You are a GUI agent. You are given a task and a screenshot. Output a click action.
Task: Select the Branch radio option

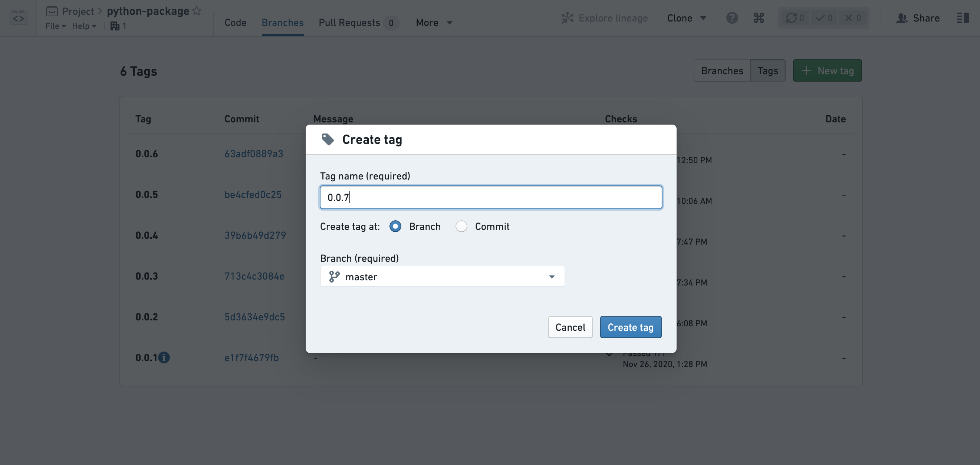395,226
